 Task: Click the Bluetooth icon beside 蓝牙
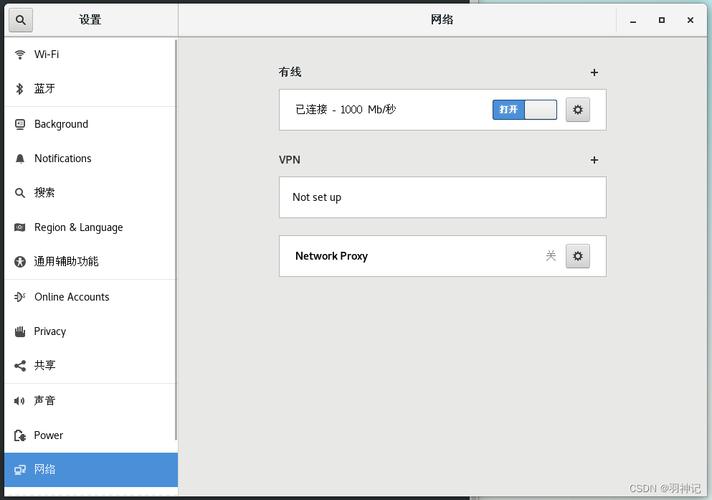(x=20, y=89)
